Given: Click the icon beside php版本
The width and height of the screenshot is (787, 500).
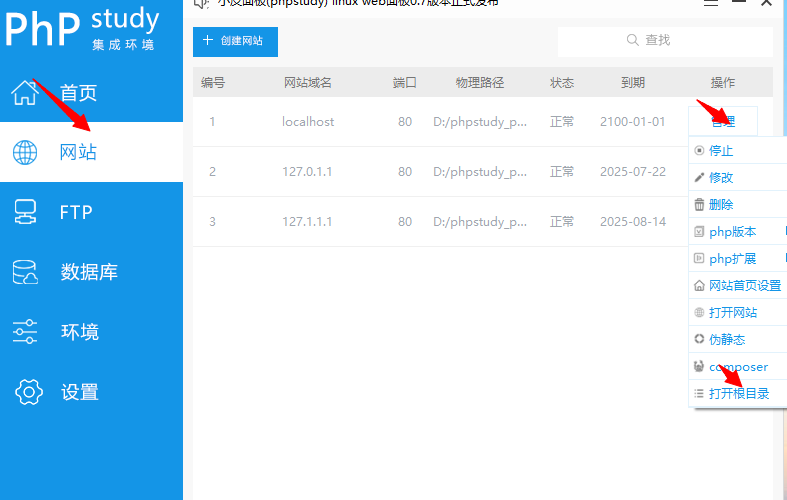Looking at the screenshot, I should (x=699, y=231).
